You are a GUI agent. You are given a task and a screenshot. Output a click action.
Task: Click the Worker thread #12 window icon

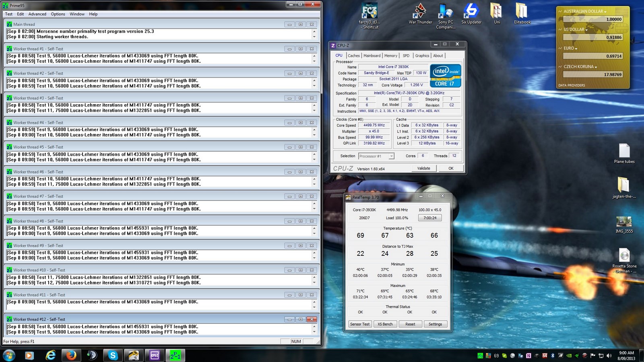coord(9,319)
